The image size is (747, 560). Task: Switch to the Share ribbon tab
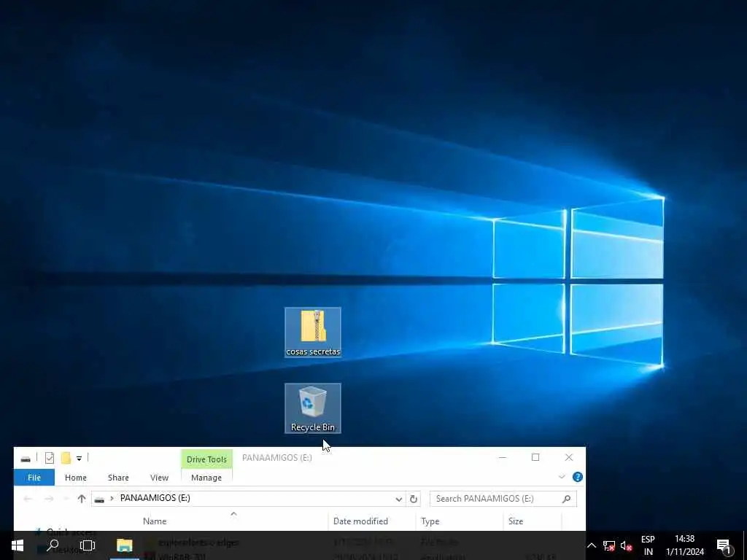point(118,477)
